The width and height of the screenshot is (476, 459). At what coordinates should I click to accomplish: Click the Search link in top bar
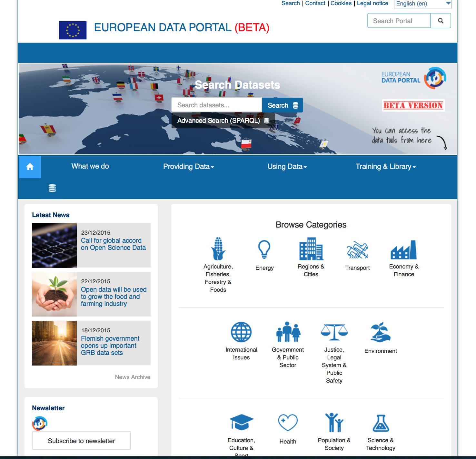[291, 3]
